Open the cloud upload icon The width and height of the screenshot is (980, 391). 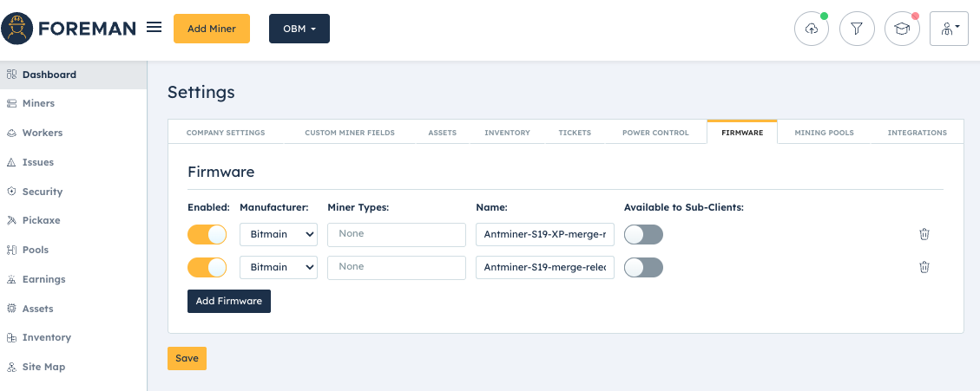coord(812,29)
